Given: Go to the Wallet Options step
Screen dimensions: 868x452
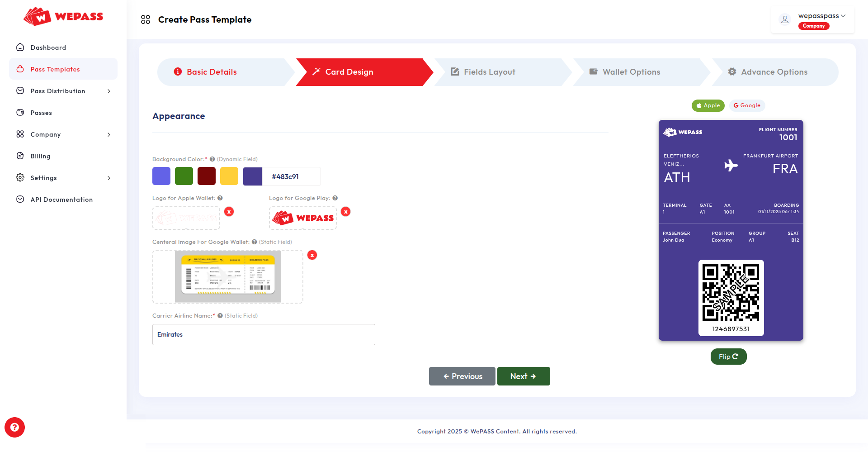Looking at the screenshot, I should (631, 71).
